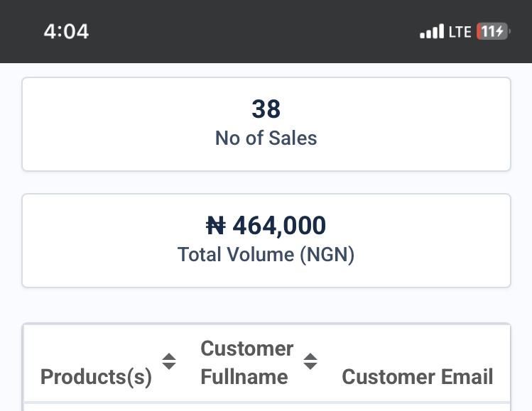532x411 pixels.
Task: Click up arrow beside Customer Fullname
Action: pos(310,357)
